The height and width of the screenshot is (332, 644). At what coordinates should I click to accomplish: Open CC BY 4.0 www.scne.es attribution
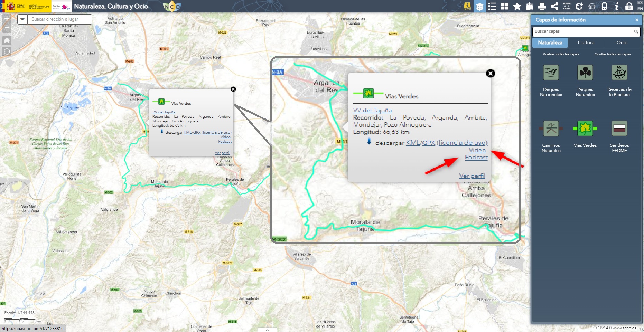615,328
